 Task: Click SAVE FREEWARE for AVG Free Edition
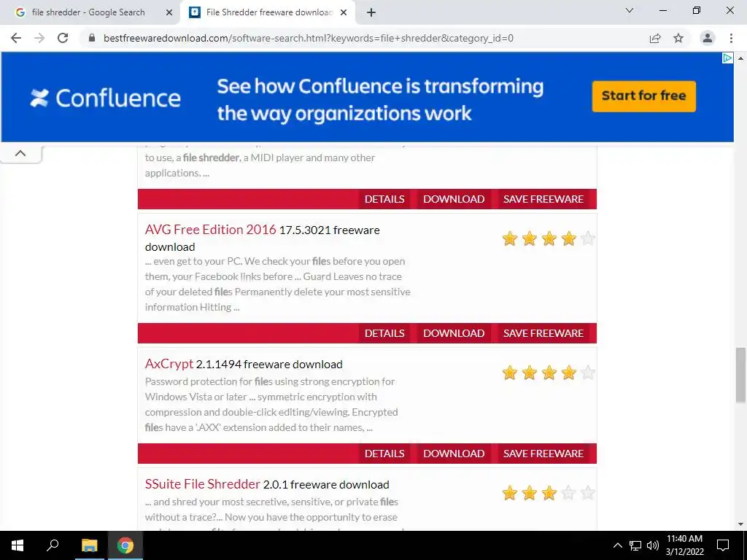[543, 333]
